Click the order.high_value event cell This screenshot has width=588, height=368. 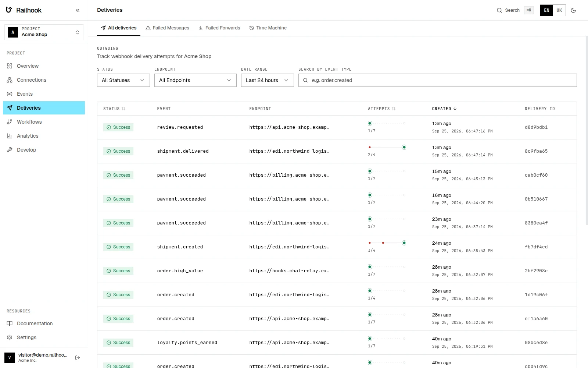(180, 271)
